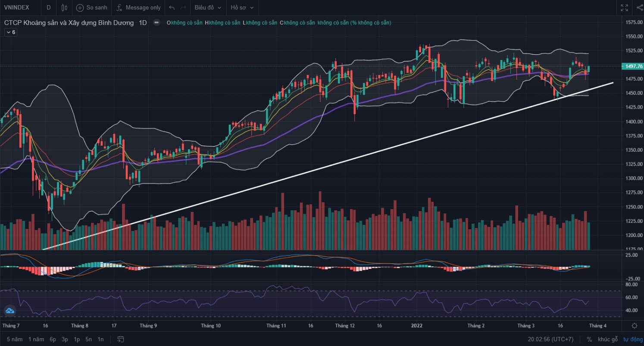This screenshot has width=644, height=346.
Task: Select the 5n time range
Action: click(x=88, y=339)
